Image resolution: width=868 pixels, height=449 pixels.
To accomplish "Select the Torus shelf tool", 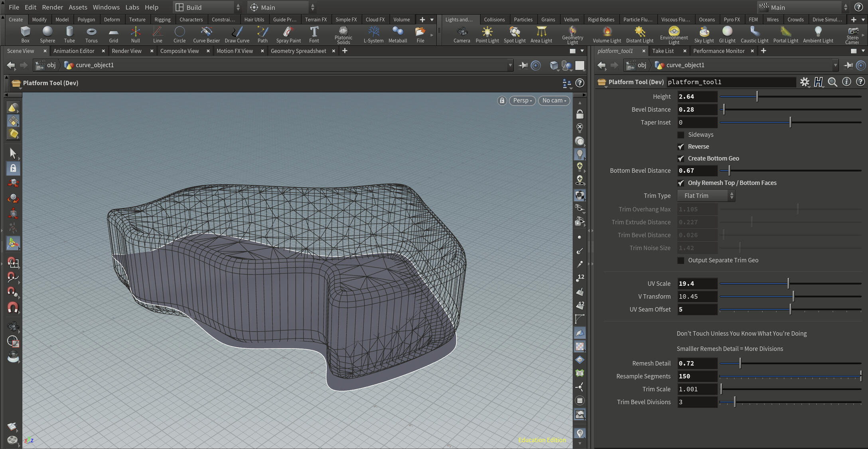I will pyautogui.click(x=91, y=34).
